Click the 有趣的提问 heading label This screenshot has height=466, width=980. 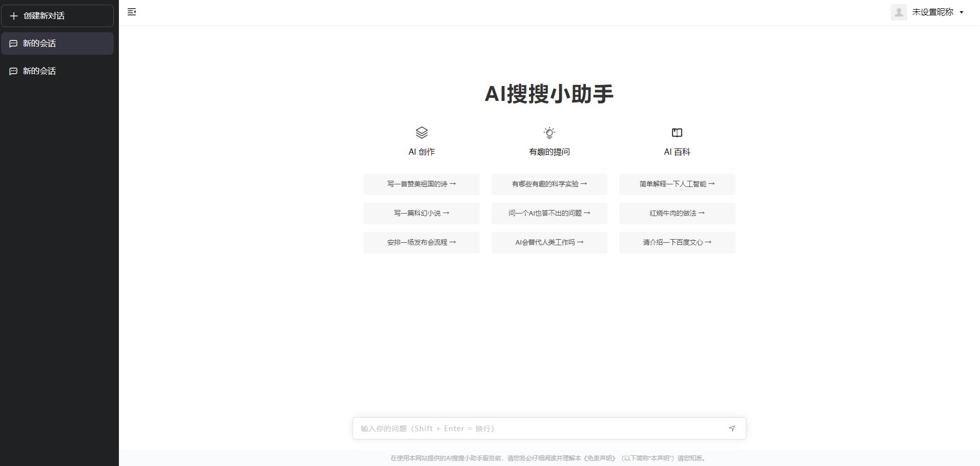(549, 152)
